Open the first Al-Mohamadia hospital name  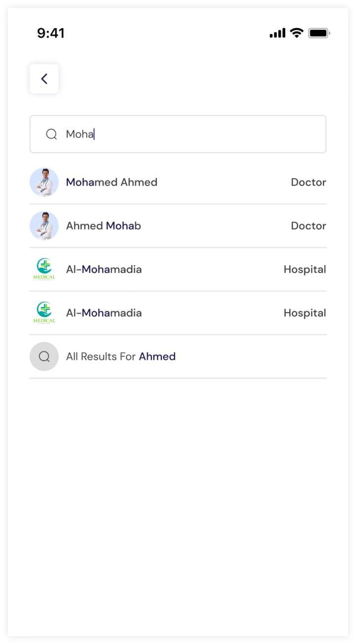click(104, 269)
